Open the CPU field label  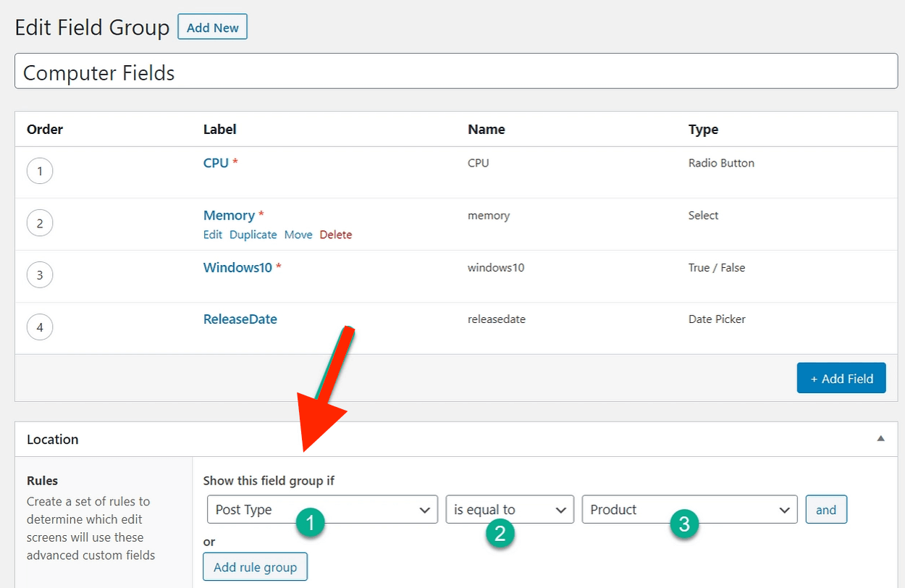pyautogui.click(x=216, y=163)
